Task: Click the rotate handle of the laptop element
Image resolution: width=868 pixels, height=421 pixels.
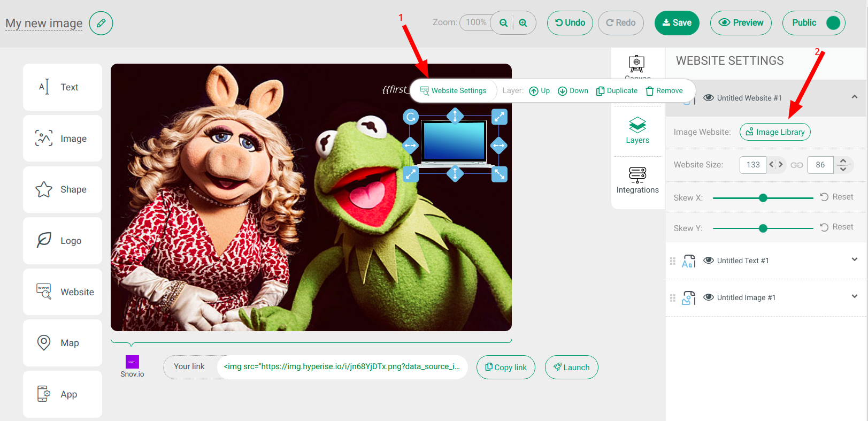Action: tap(411, 117)
